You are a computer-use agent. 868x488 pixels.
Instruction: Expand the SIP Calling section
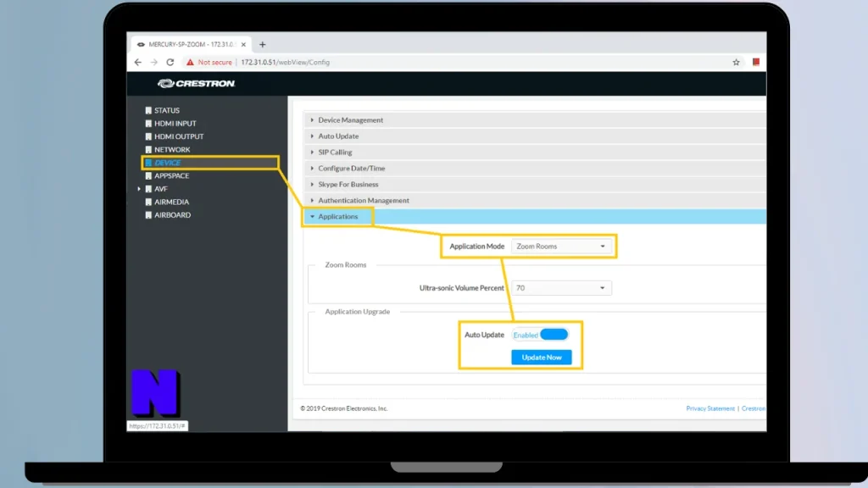pos(535,152)
